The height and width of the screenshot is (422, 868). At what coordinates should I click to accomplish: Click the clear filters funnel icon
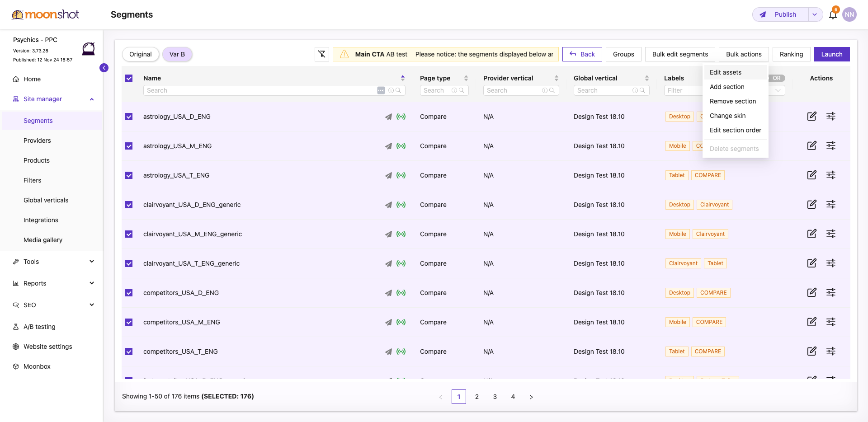(x=322, y=54)
